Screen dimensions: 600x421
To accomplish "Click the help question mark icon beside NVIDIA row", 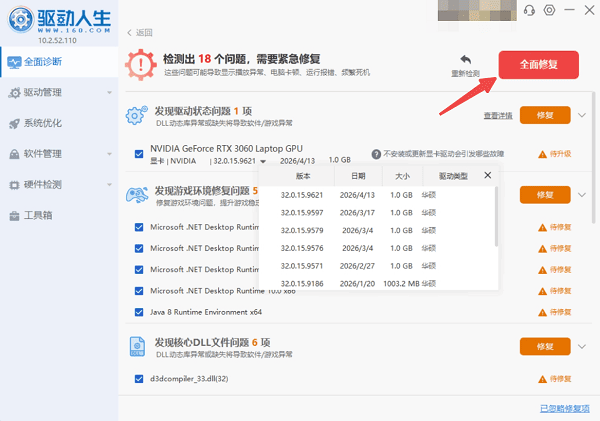I will (x=376, y=154).
